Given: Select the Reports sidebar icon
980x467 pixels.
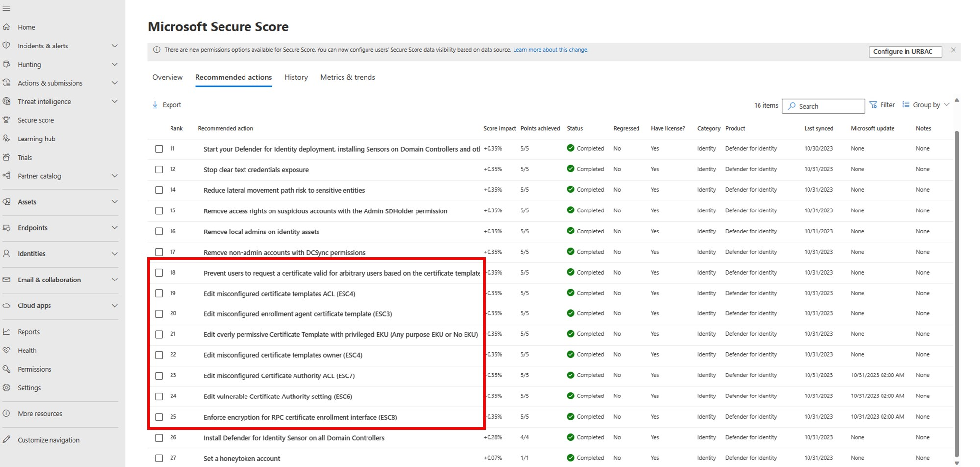Looking at the screenshot, I should click(7, 331).
